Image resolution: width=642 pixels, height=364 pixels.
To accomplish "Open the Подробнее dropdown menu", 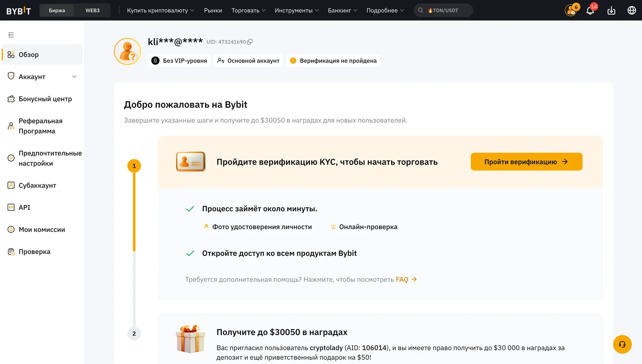I will click(x=385, y=11).
